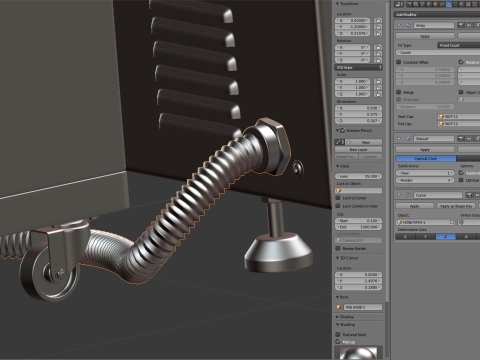This screenshot has height=360, width=480.
Task: Open the Fit Type Fixed Count dropdown
Action: [459, 45]
